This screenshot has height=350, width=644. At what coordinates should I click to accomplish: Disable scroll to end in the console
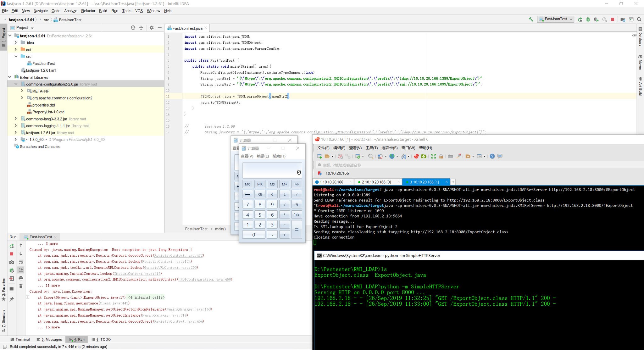(x=21, y=270)
